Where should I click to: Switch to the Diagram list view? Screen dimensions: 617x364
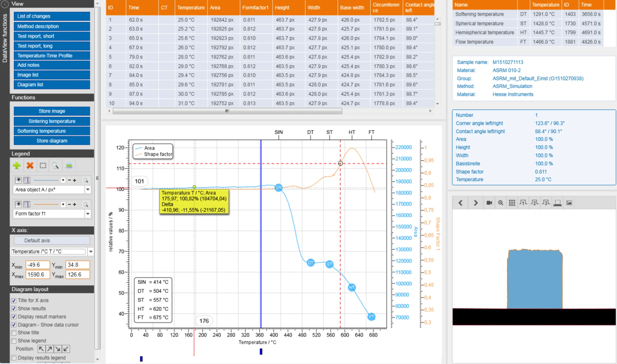point(52,84)
